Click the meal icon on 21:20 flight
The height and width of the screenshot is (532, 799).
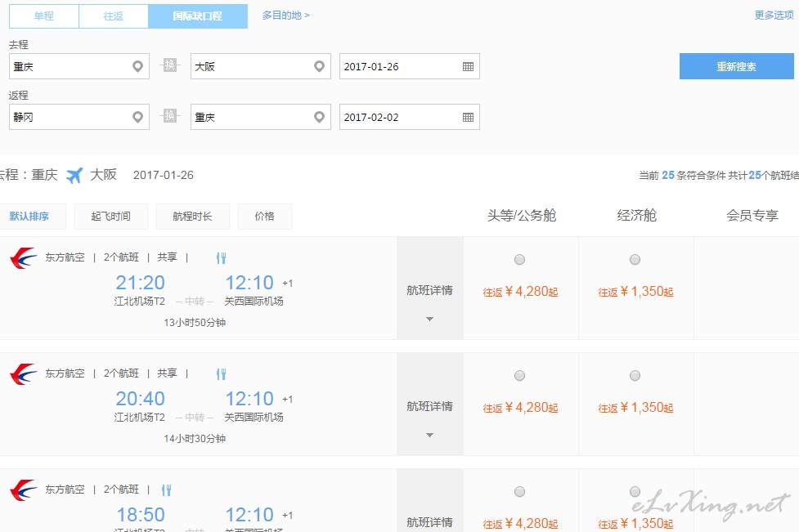tap(221, 258)
